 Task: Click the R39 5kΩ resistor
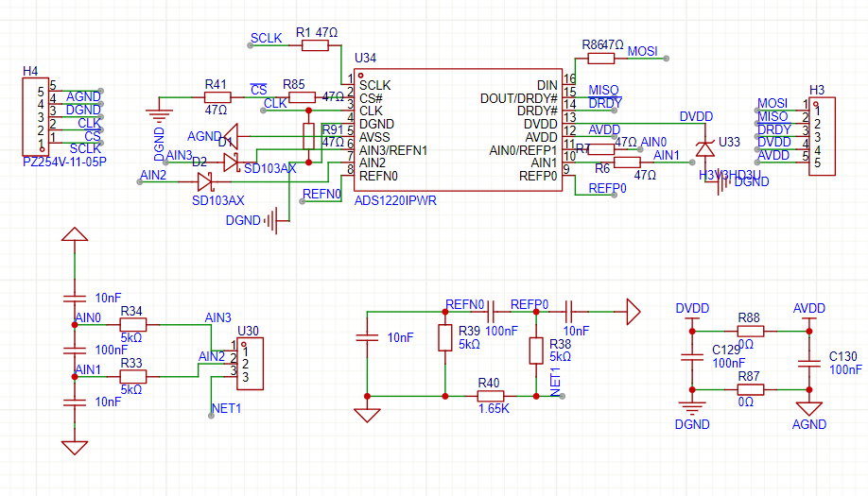(x=445, y=337)
